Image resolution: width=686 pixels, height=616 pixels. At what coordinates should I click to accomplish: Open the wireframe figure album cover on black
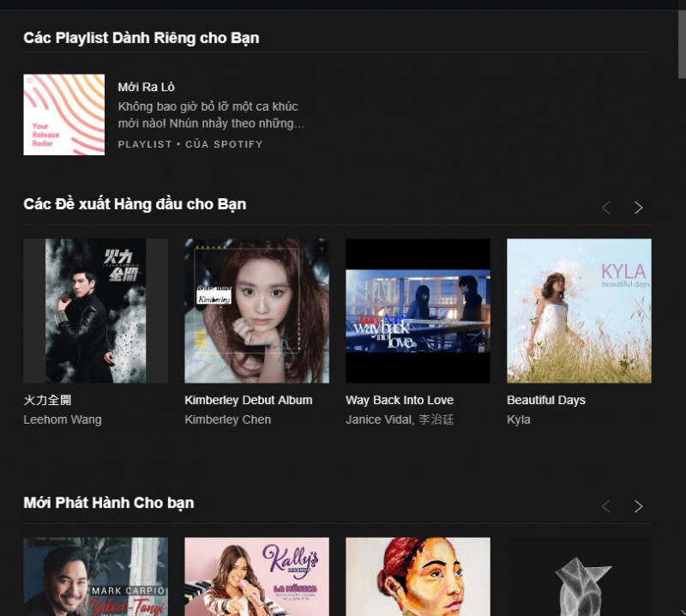coord(579,577)
